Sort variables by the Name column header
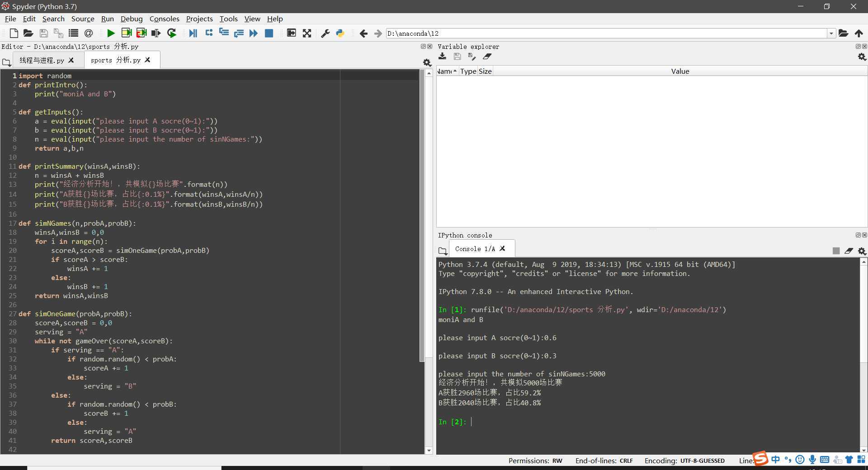Image resolution: width=868 pixels, height=470 pixels. [x=445, y=71]
